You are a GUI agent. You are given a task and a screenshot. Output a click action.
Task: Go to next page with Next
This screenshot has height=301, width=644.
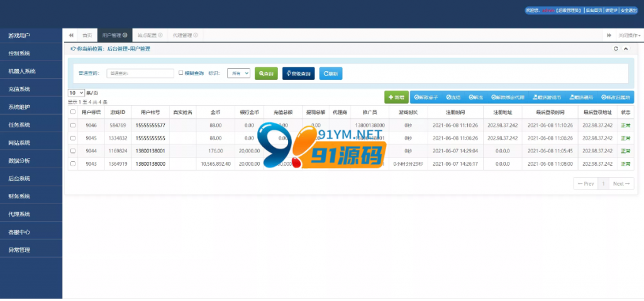621,184
